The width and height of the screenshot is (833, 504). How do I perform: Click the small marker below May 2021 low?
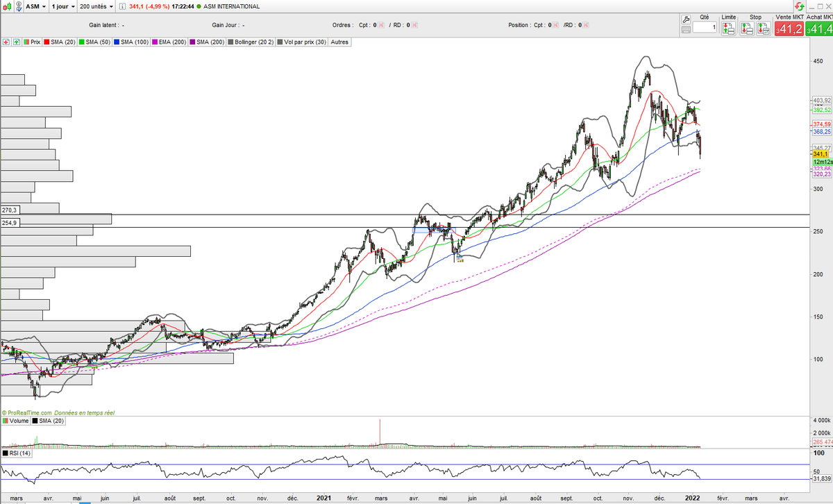tap(460, 260)
